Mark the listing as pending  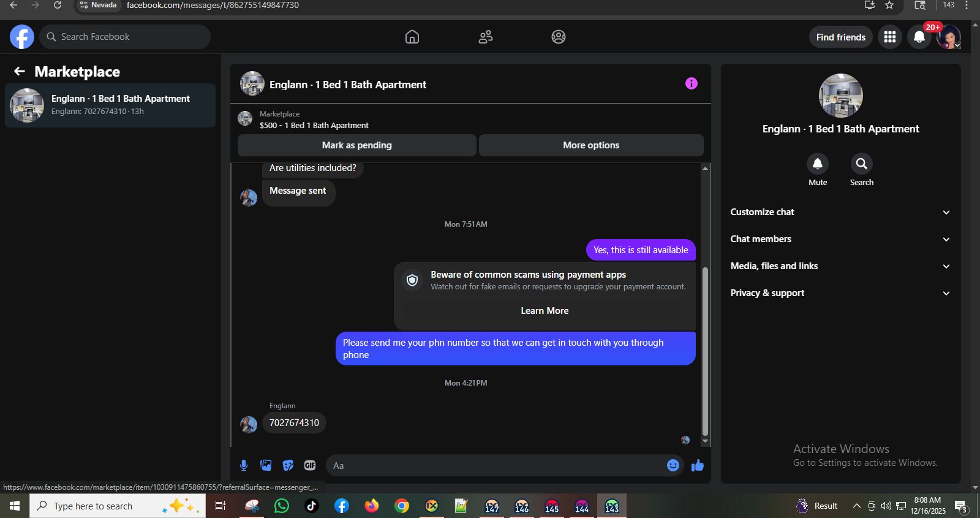click(x=357, y=145)
